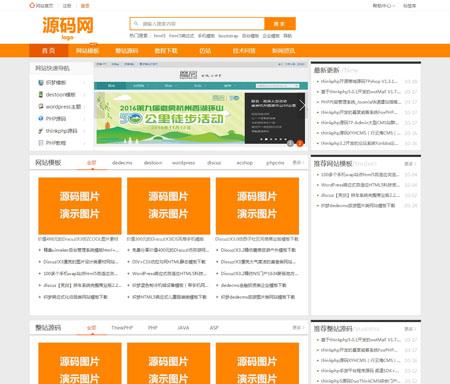Click the orange slide 2 circle on banner
The height and width of the screenshot is (384, 450).
click(300, 143)
